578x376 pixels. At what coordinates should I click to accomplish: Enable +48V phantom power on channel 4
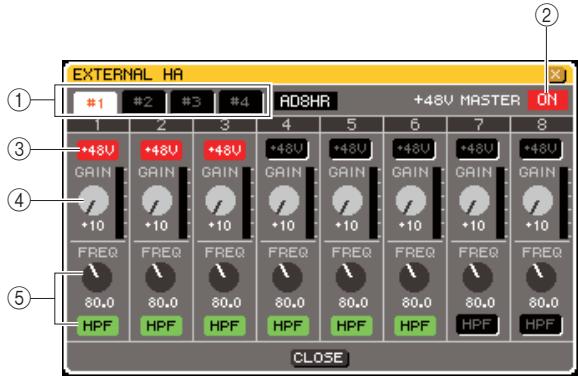(288, 149)
